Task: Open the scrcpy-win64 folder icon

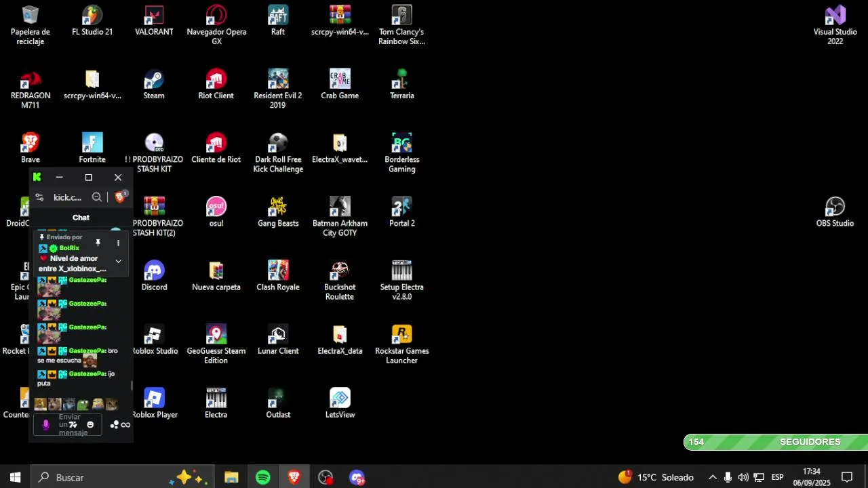Action: pos(92,85)
